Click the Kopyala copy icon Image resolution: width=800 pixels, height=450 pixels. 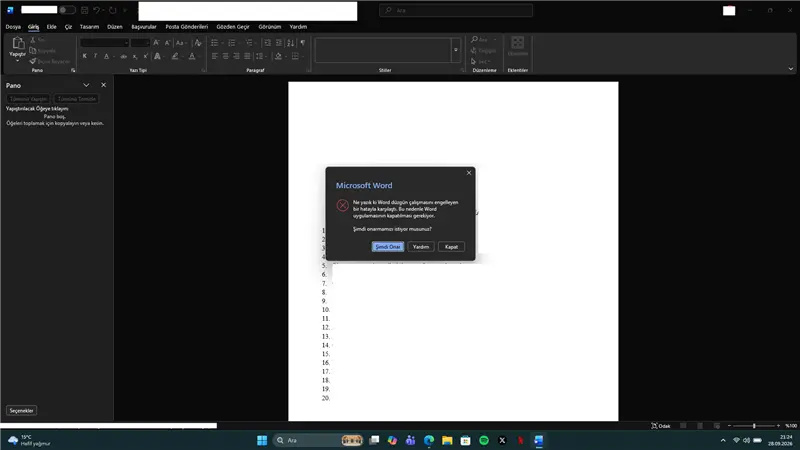(x=33, y=51)
